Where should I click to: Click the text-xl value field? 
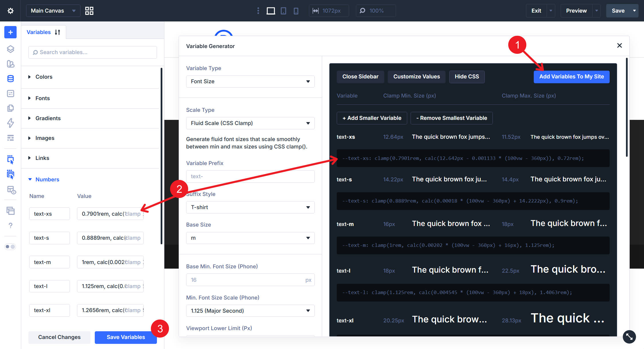pos(110,310)
